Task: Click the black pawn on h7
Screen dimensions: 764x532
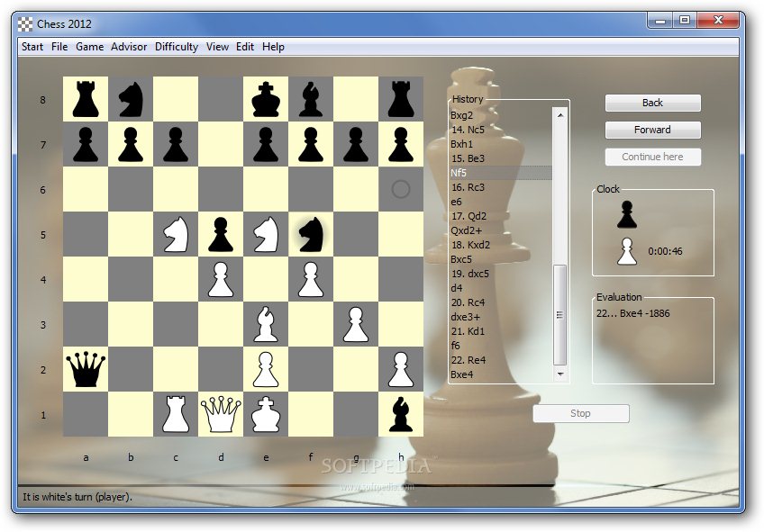Action: [x=401, y=145]
